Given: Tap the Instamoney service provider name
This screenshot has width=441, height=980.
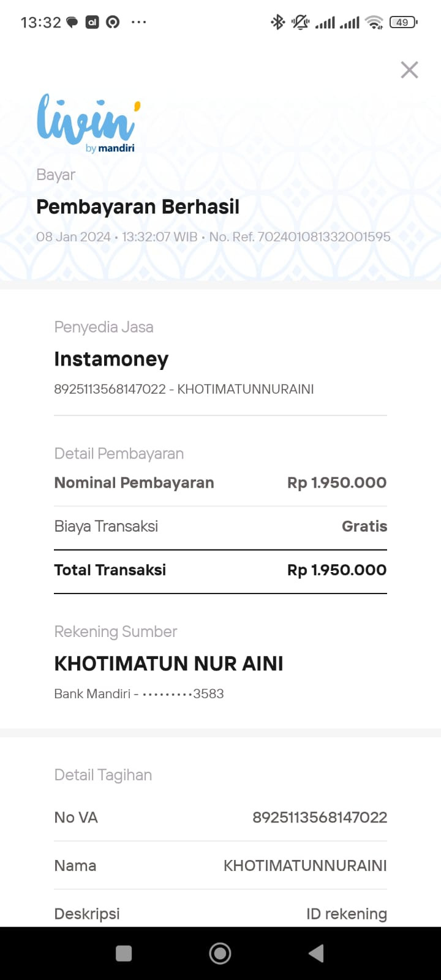Looking at the screenshot, I should [x=111, y=359].
